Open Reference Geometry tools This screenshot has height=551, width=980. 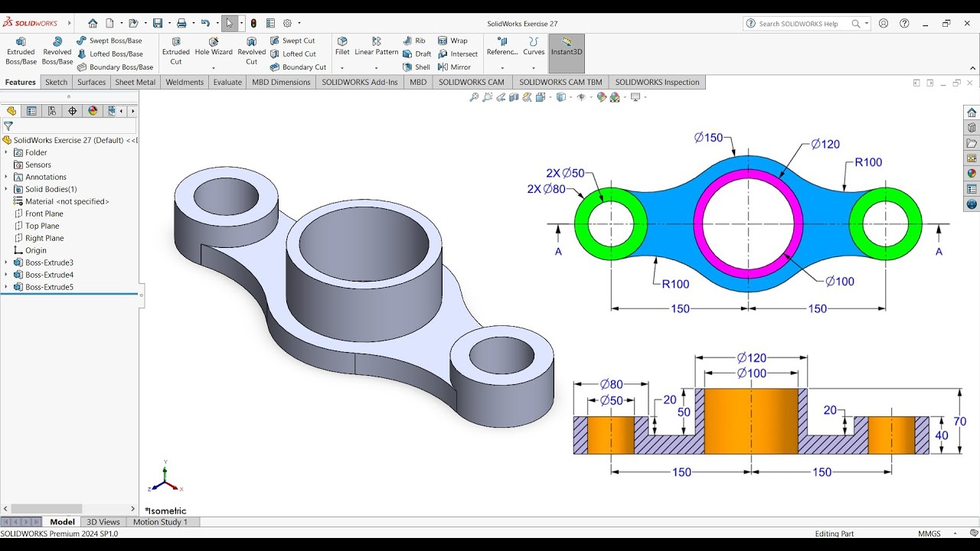coord(502,46)
